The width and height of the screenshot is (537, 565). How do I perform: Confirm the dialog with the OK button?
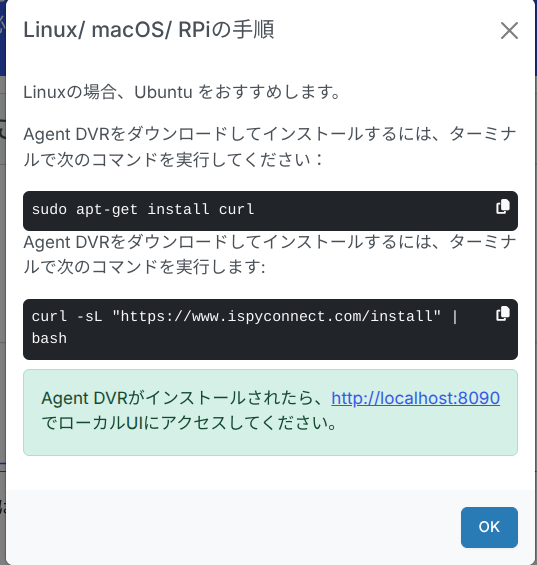pos(489,527)
